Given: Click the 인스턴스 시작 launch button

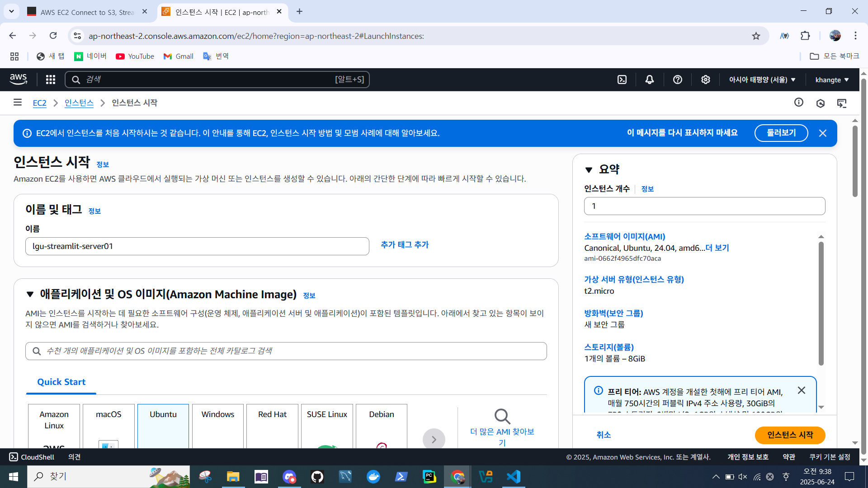Looking at the screenshot, I should pyautogui.click(x=789, y=435).
